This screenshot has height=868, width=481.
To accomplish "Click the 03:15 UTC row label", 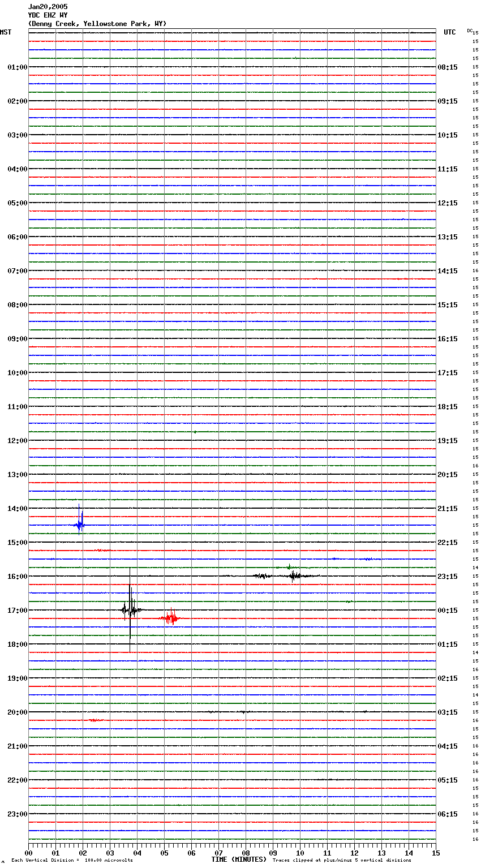I will [x=448, y=712].
